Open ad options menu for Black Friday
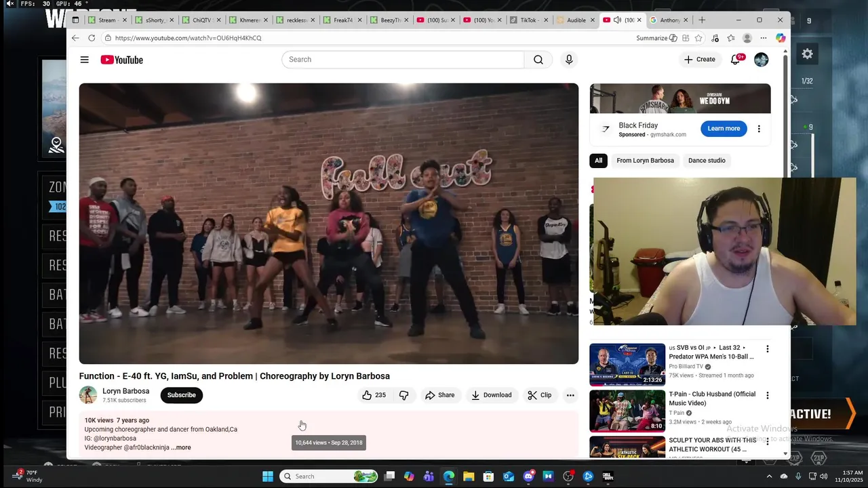The width and height of the screenshot is (868, 488). (759, 129)
